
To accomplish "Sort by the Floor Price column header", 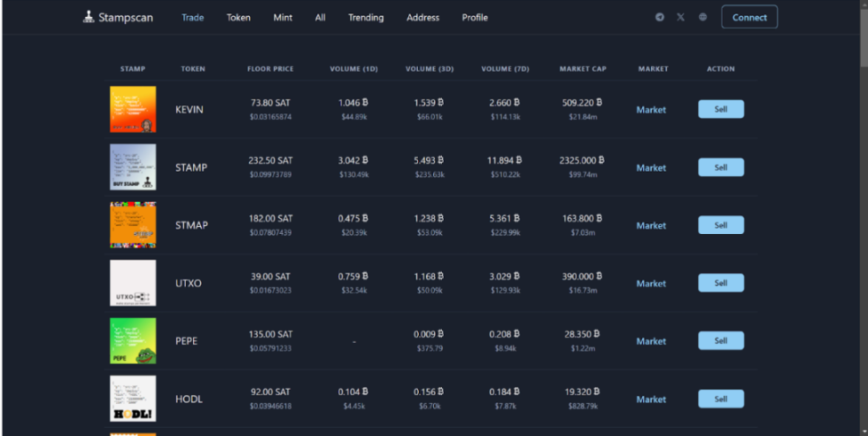I will pyautogui.click(x=271, y=69).
